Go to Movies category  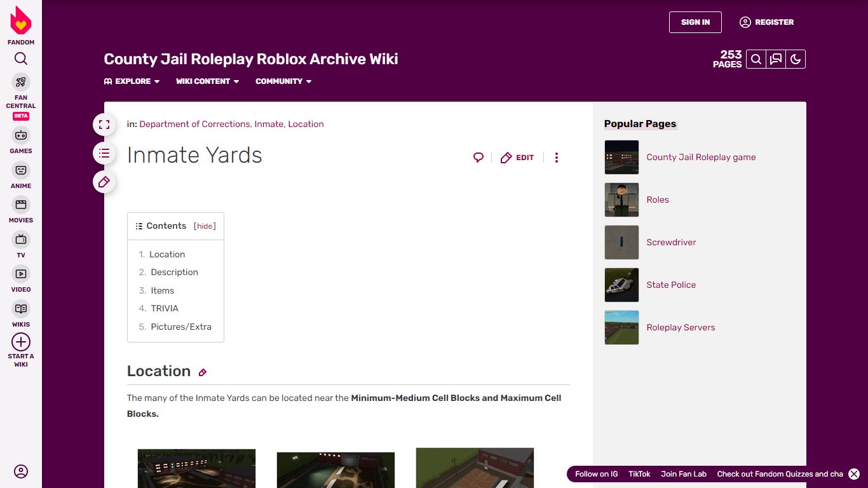tap(21, 210)
